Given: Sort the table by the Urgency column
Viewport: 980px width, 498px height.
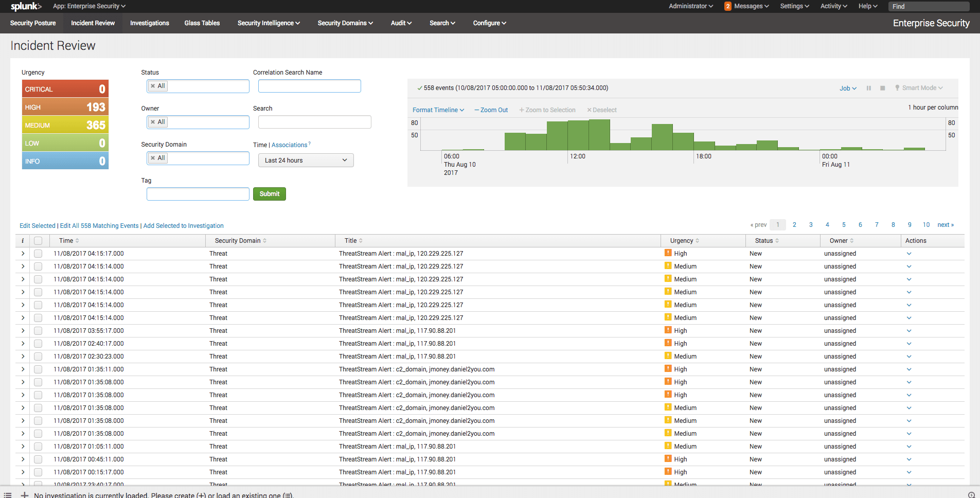Looking at the screenshot, I should (683, 240).
